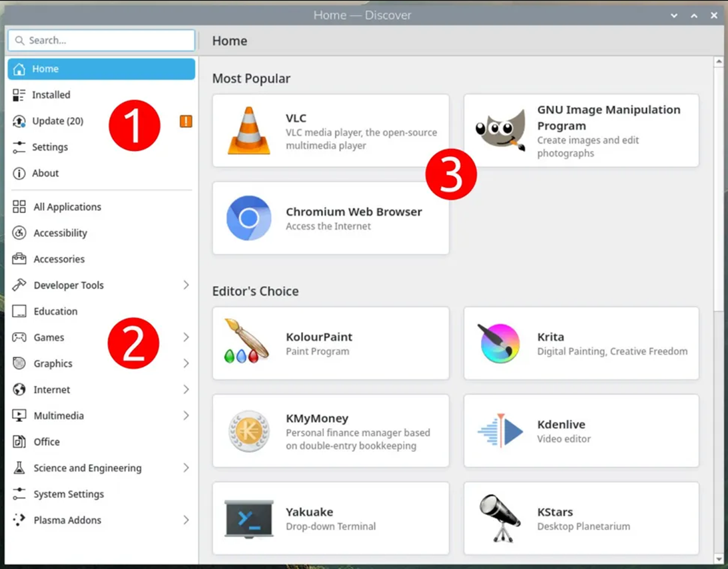Open the Installed section
This screenshot has width=728, height=569.
tap(51, 95)
